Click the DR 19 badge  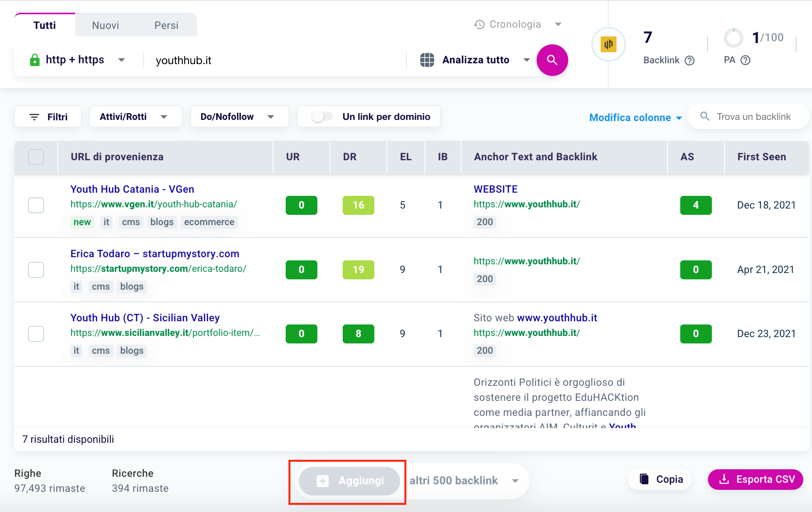(x=359, y=270)
